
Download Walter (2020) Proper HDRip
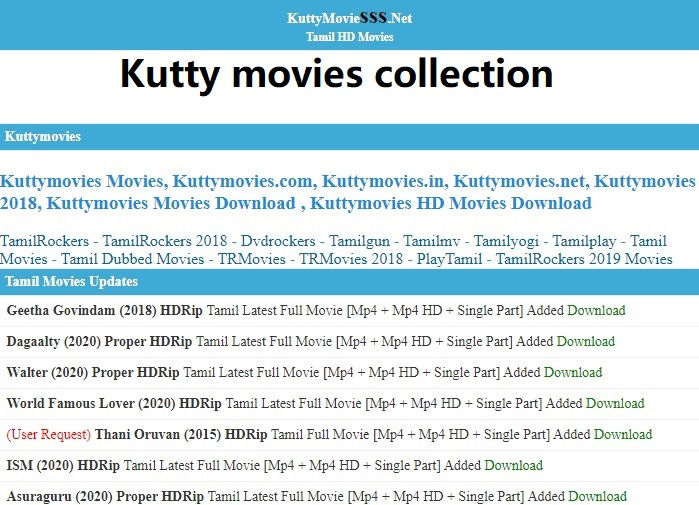click(x=573, y=372)
